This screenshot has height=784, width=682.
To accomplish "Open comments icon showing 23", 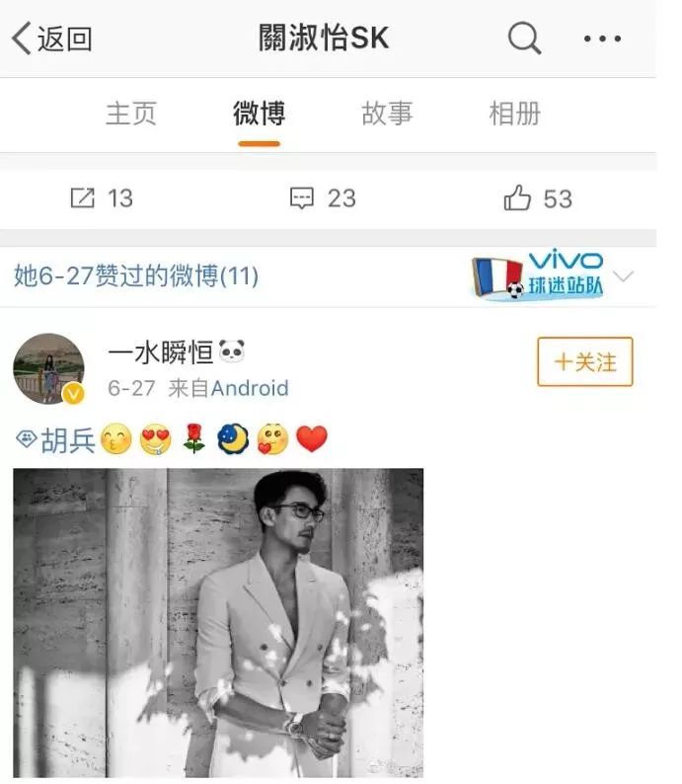I will tap(302, 198).
